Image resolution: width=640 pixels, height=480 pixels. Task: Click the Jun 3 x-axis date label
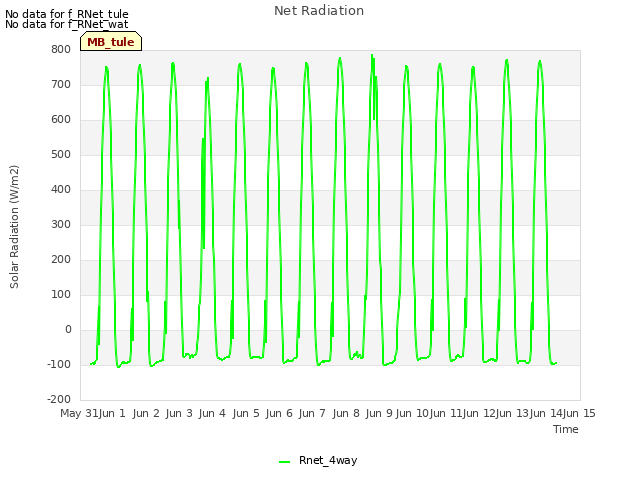(179, 413)
